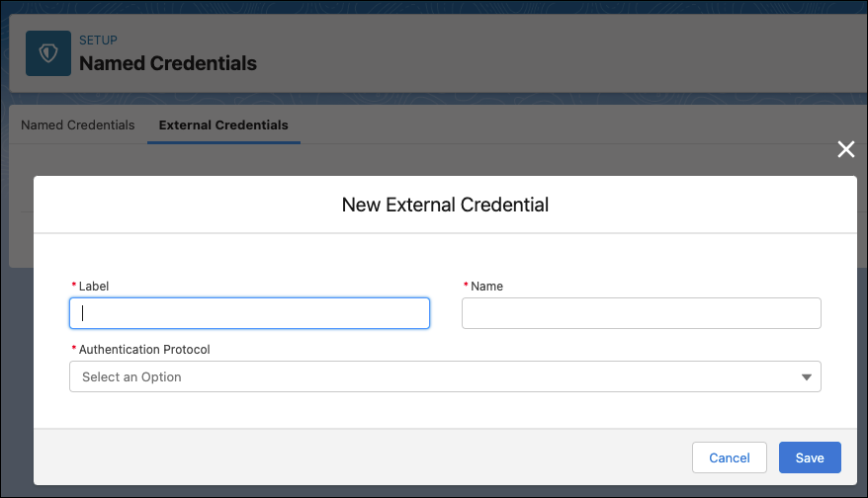Save the new external credential

(810, 457)
